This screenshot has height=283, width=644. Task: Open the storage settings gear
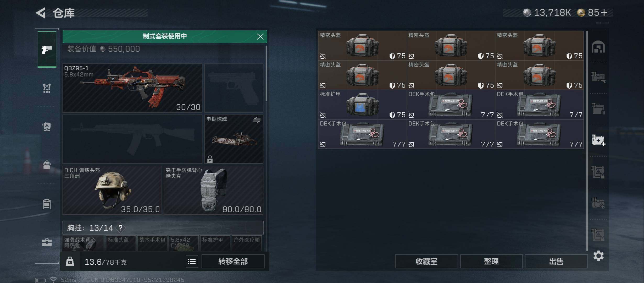598,256
